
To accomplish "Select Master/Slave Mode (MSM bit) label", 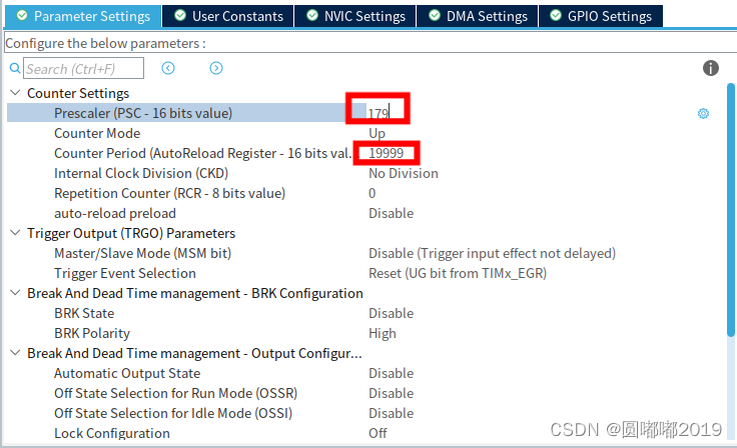I will (143, 253).
